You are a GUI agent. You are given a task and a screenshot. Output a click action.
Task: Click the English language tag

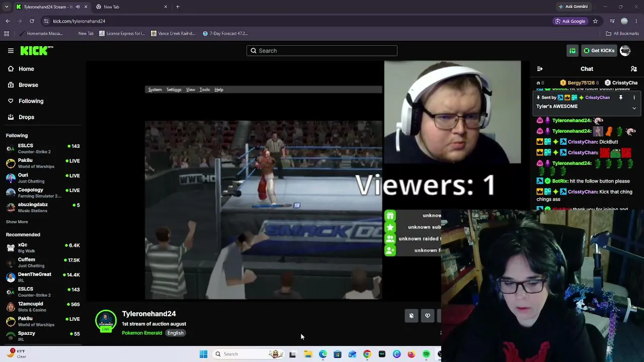pyautogui.click(x=176, y=333)
